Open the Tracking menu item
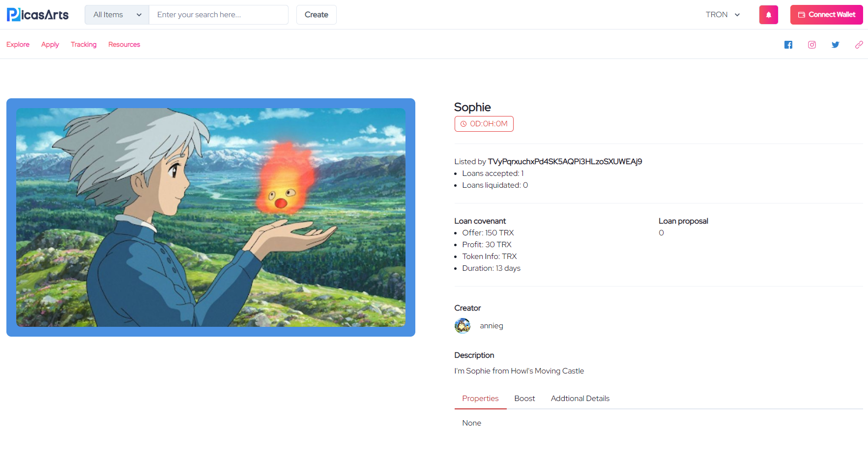 84,44
